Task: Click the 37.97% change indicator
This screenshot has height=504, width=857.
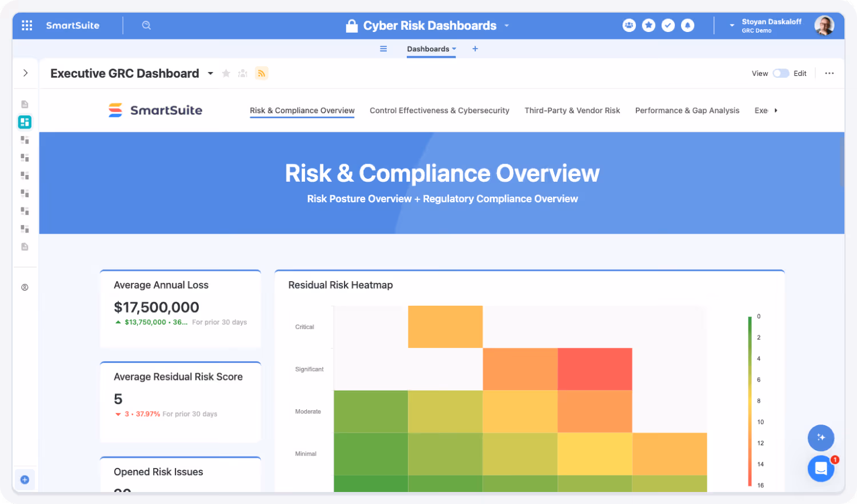Action: point(148,414)
